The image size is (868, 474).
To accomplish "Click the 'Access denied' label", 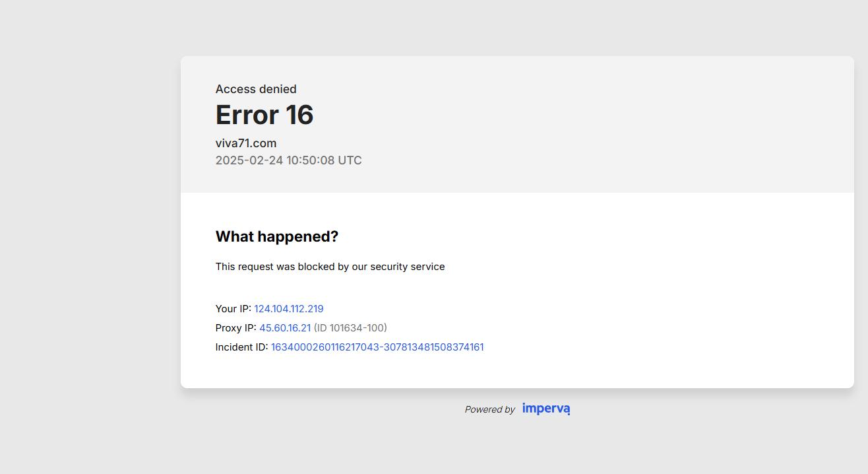I will tap(256, 89).
